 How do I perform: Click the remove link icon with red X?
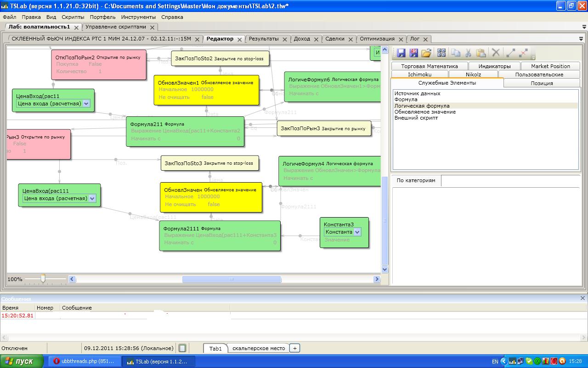523,53
